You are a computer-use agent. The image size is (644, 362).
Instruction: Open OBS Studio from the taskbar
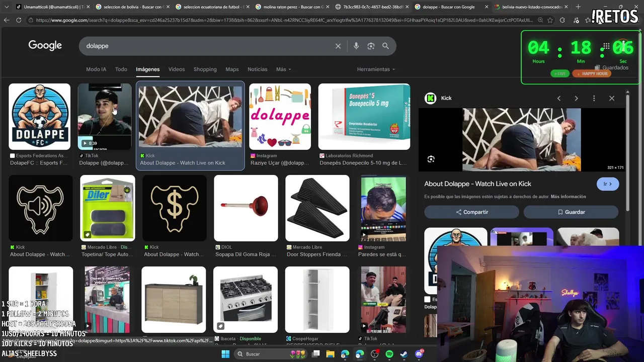point(374,354)
